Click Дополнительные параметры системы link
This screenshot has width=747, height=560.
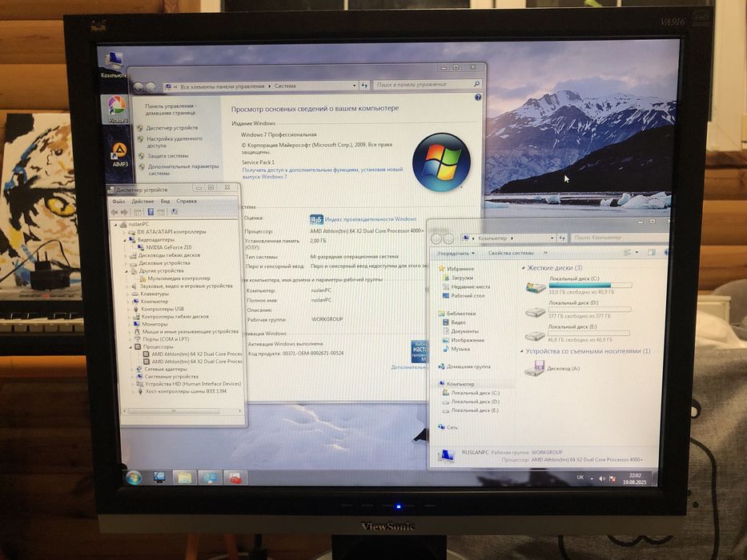pos(183,170)
